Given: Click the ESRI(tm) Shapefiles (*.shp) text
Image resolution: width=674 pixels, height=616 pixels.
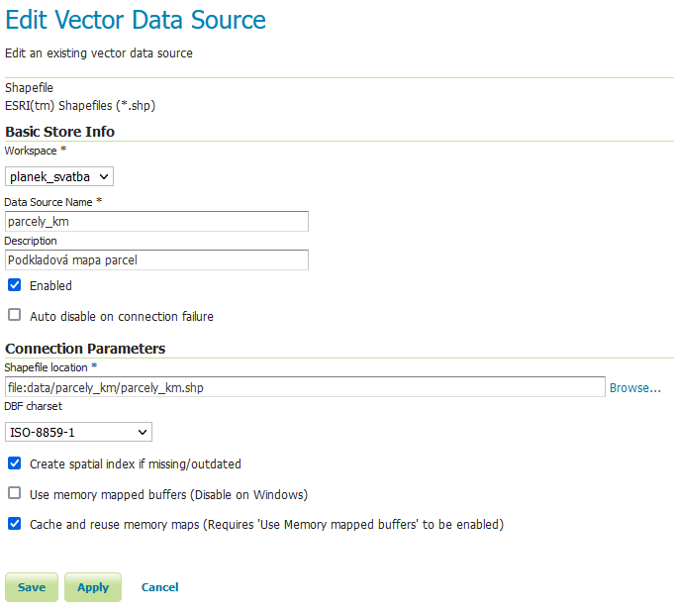Looking at the screenshot, I should [x=80, y=105].
